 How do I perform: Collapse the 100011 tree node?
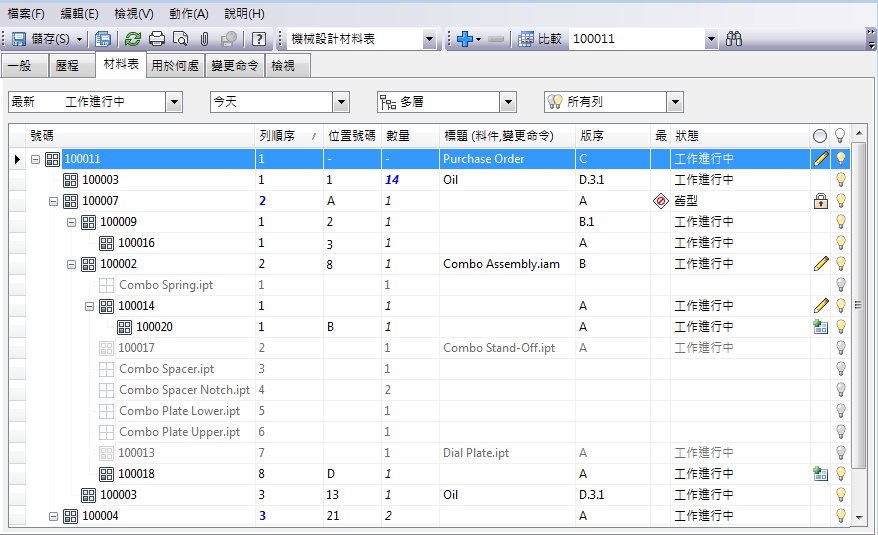point(35,159)
